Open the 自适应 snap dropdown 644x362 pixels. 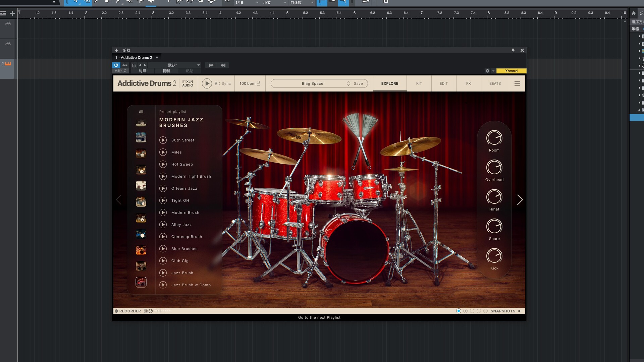point(302,3)
